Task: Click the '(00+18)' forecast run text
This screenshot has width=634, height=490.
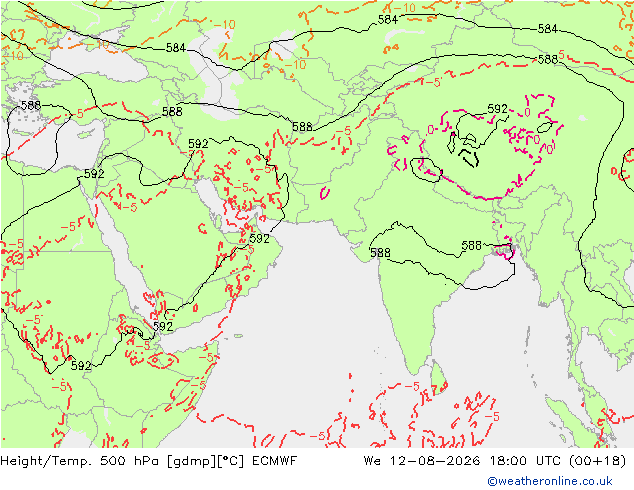Action: coord(597,460)
